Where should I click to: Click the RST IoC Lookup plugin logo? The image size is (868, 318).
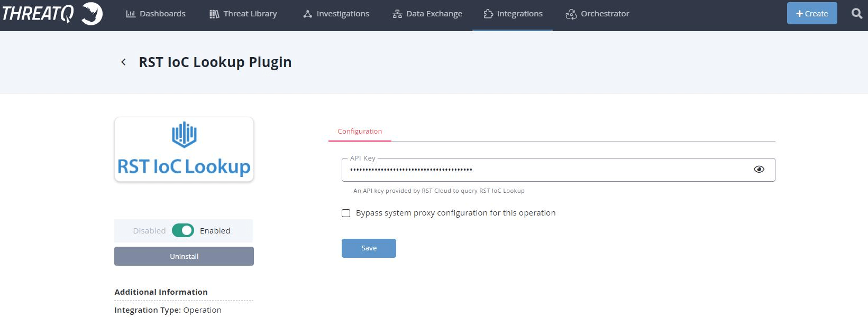[184, 149]
